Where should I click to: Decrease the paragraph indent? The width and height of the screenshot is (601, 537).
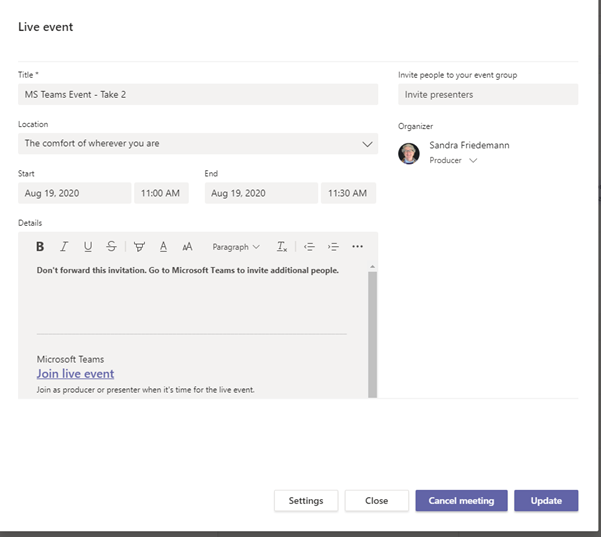(310, 246)
